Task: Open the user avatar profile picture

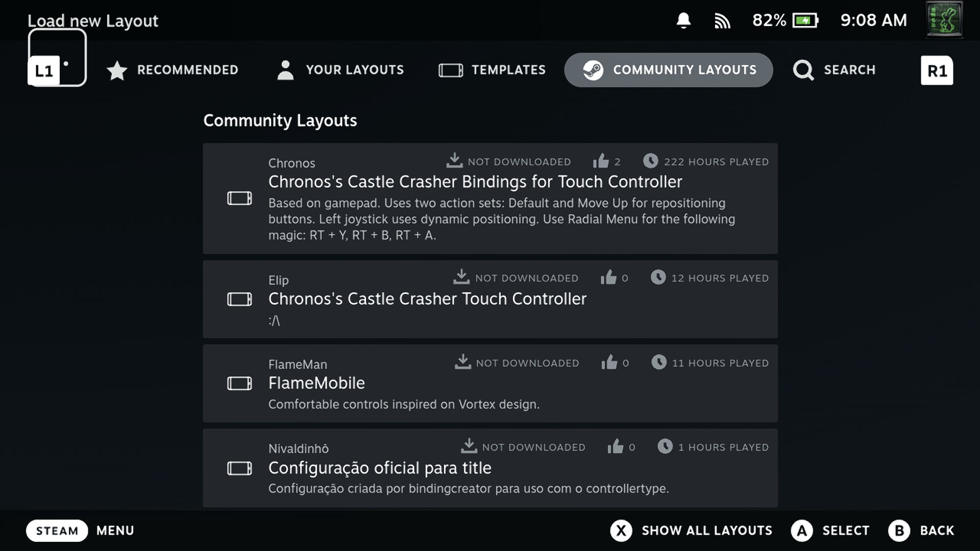Action: 944,19
